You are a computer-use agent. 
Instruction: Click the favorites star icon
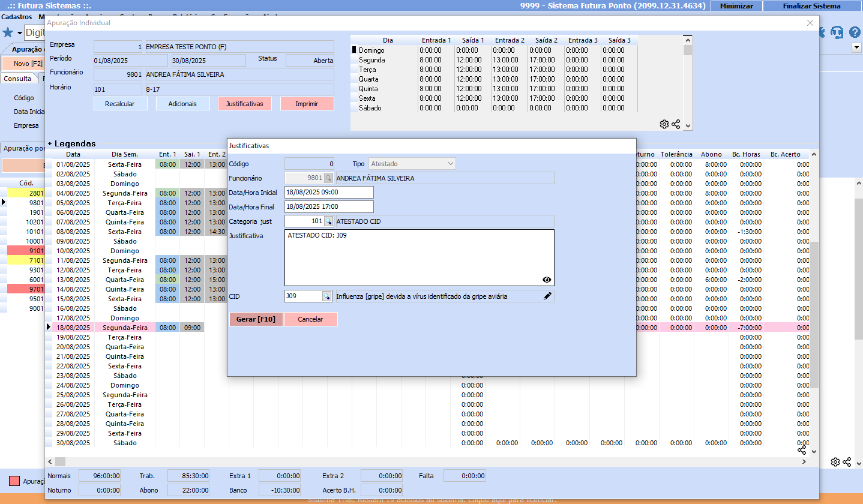click(8, 32)
